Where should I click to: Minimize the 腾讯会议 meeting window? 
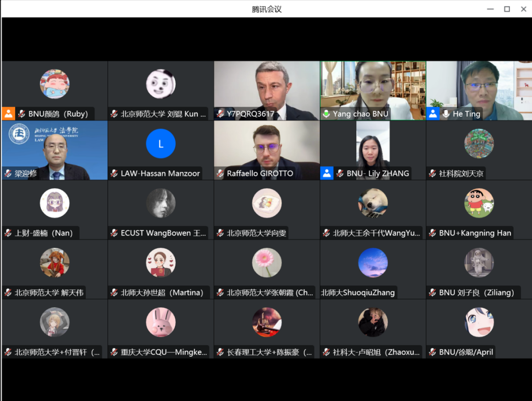[490, 9]
